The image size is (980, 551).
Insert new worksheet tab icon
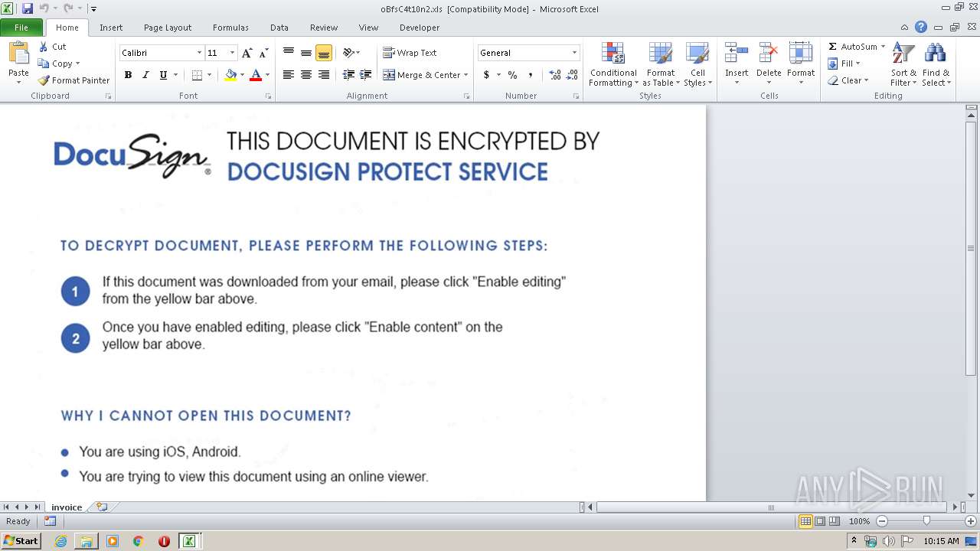(x=101, y=507)
